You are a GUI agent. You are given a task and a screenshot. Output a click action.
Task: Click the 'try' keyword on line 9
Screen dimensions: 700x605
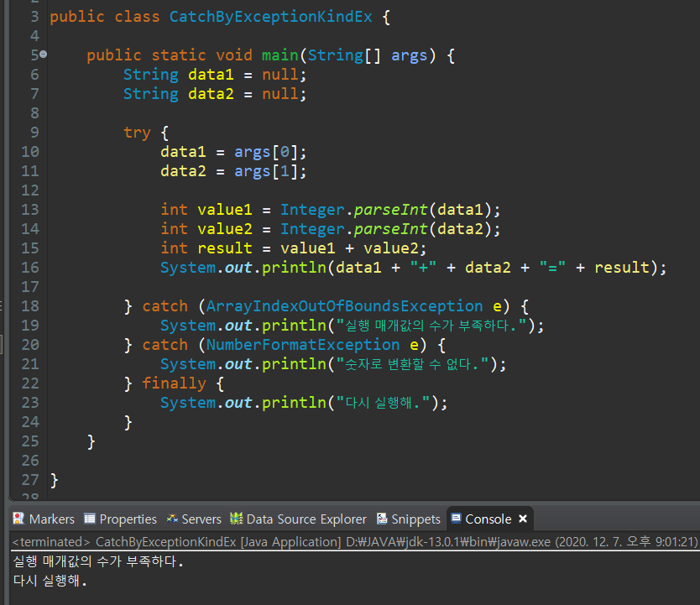pyautogui.click(x=137, y=133)
